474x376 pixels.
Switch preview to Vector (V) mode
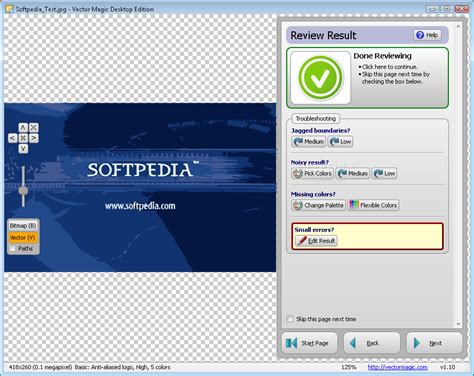[23, 238]
